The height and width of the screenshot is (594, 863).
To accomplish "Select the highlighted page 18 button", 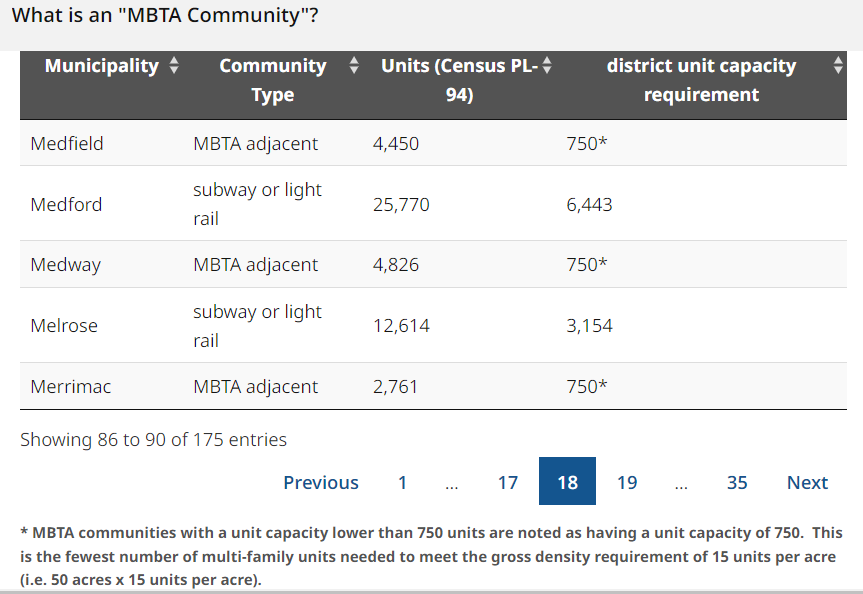I will point(567,482).
